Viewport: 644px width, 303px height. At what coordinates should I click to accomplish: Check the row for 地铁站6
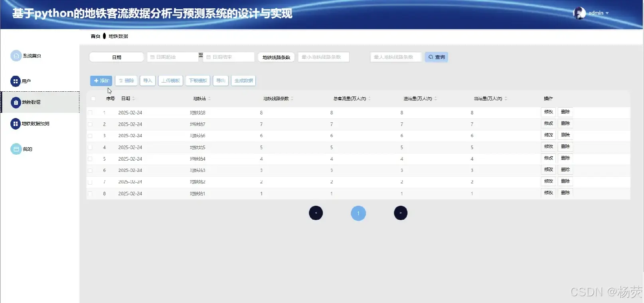(x=90, y=136)
